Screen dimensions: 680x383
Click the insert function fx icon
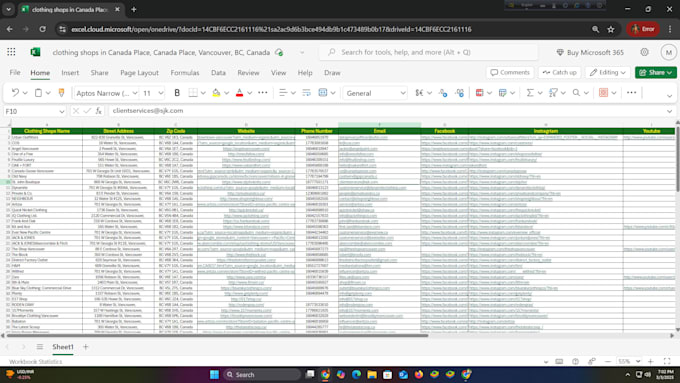99,111
